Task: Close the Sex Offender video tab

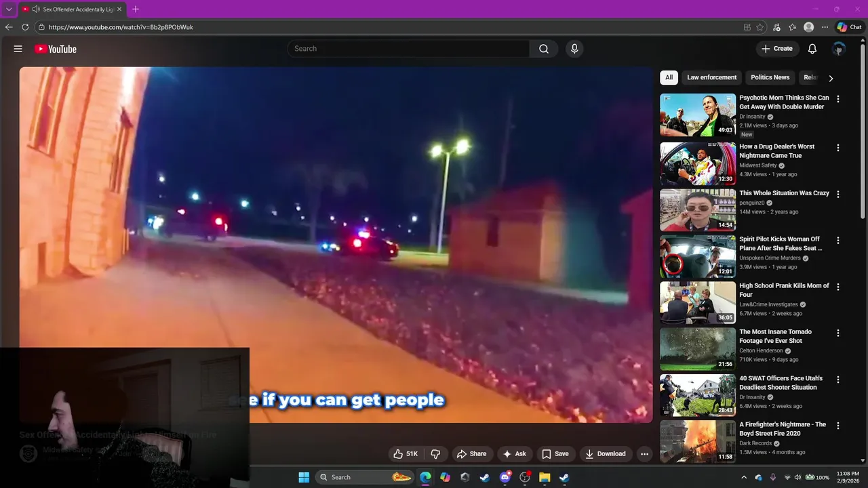Action: click(120, 9)
